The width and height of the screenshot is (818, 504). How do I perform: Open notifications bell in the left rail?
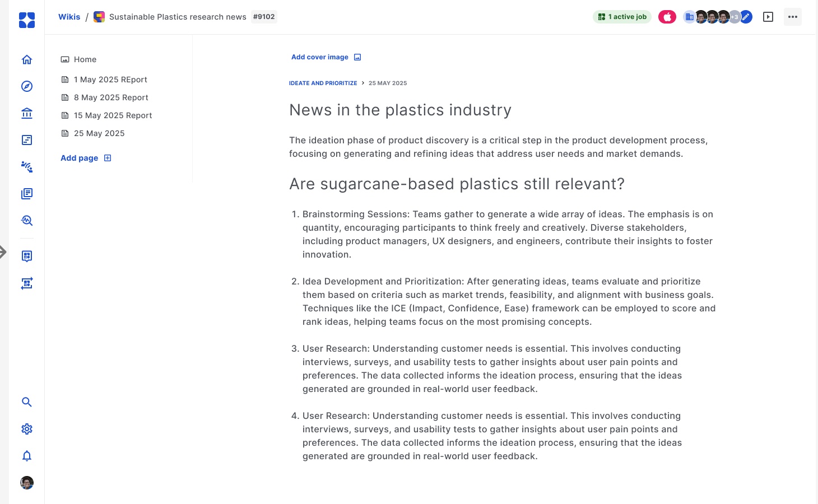point(27,456)
